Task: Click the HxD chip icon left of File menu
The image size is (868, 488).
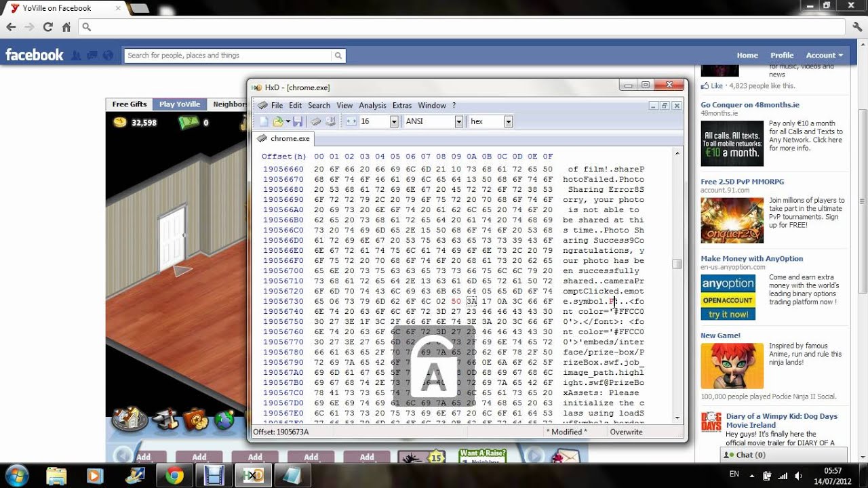Action: point(262,105)
